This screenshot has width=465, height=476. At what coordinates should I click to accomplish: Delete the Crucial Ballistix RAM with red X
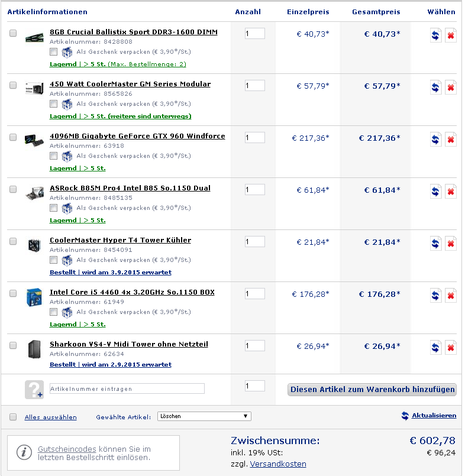(x=451, y=35)
